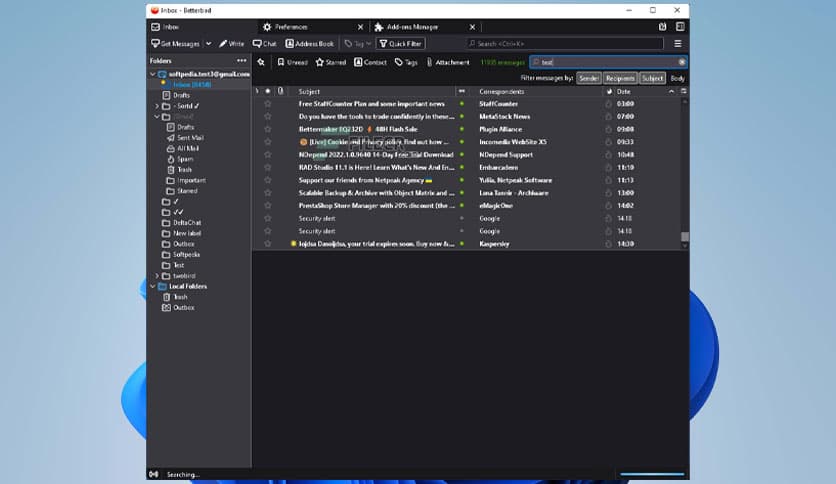836x484 pixels.
Task: Open the Softpedia folder
Action: pyautogui.click(x=186, y=255)
